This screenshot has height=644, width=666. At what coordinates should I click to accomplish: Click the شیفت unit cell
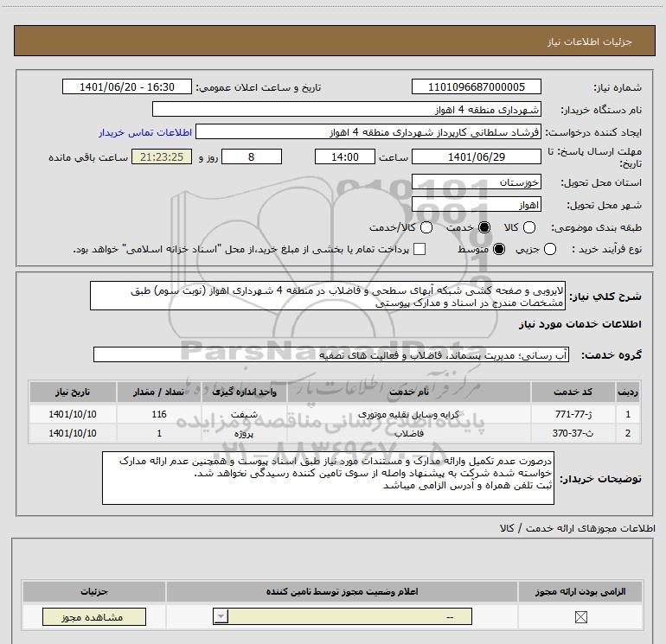244,414
